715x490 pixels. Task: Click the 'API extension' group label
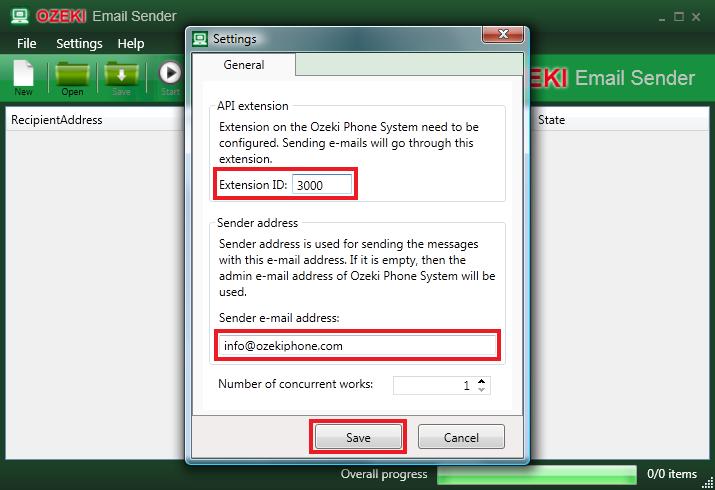pos(253,106)
